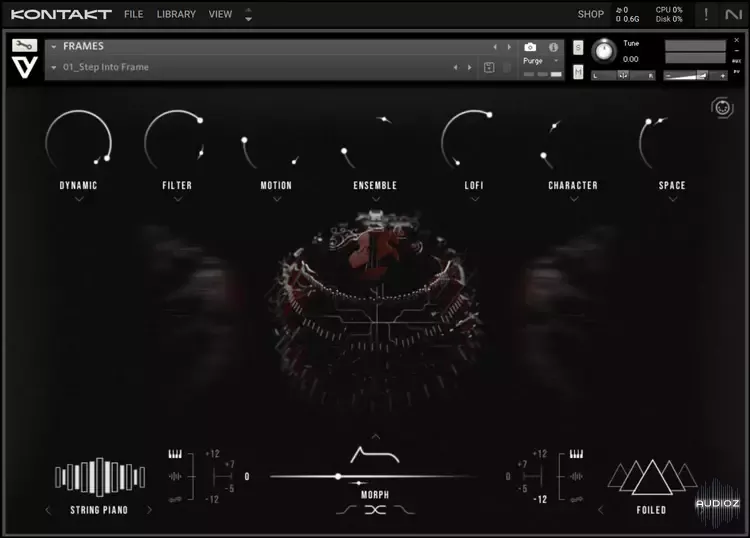
Task: Minimize instrument header with dash button
Action: click(x=737, y=50)
